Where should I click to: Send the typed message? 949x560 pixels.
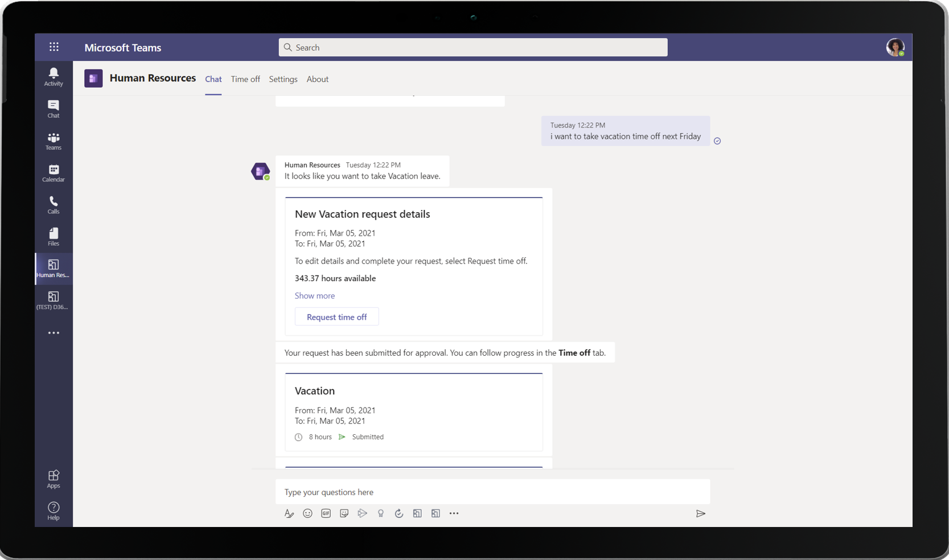701,513
